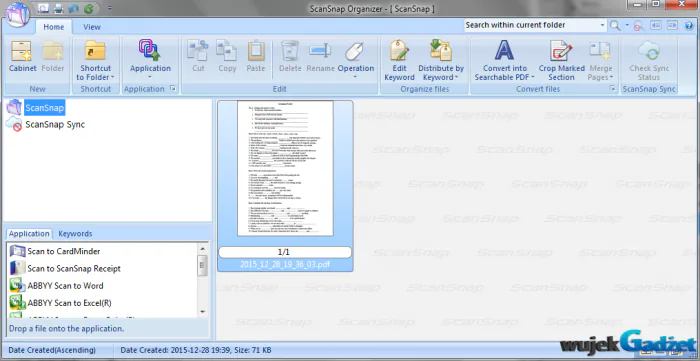
Task: Open the Shortcut to Folder menu
Action: [x=95, y=60]
